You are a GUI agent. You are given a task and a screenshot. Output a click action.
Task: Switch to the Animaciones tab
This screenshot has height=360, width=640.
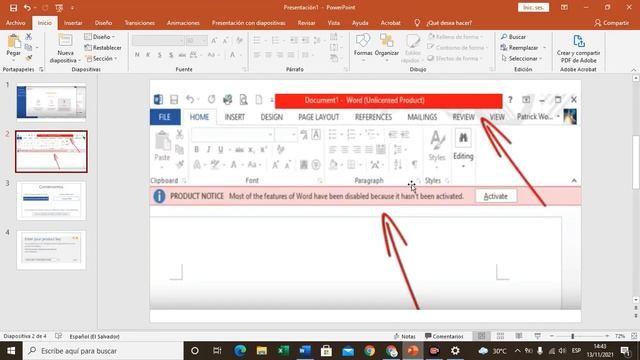tap(183, 23)
